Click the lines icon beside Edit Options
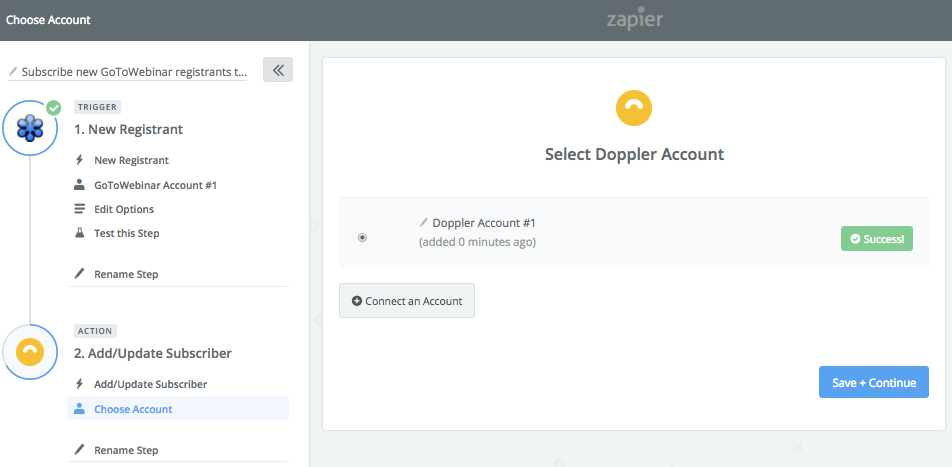Screen dimensions: 952x467 coord(80,209)
